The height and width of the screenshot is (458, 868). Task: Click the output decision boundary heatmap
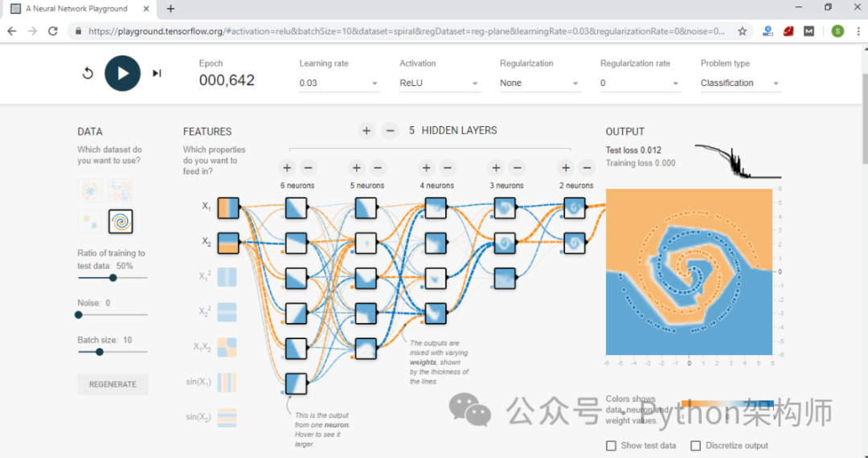[x=690, y=272]
